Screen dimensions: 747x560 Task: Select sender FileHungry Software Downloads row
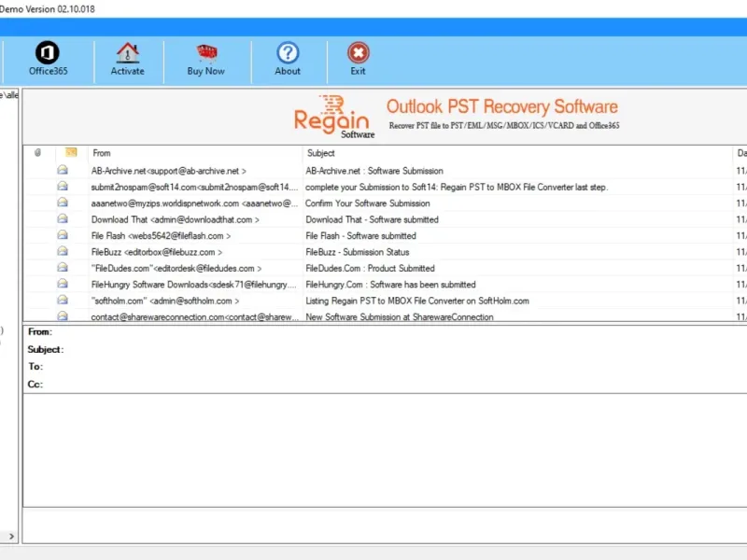click(x=194, y=285)
